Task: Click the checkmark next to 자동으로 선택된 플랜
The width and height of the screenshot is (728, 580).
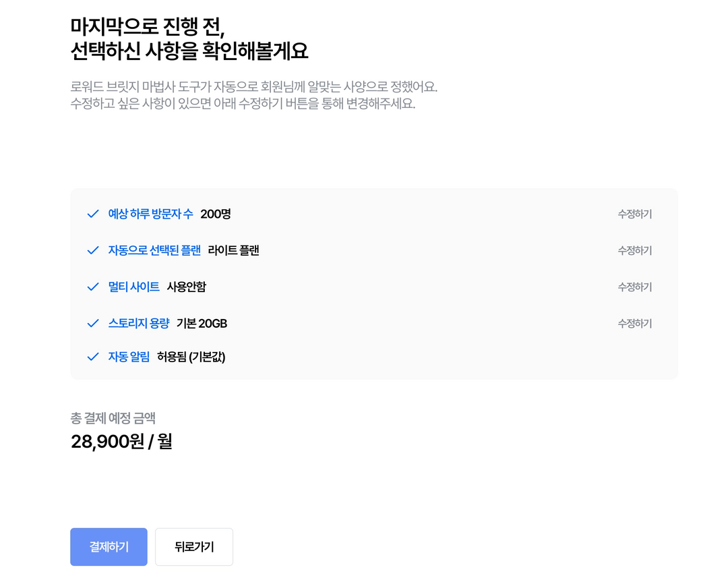Action: 93,250
